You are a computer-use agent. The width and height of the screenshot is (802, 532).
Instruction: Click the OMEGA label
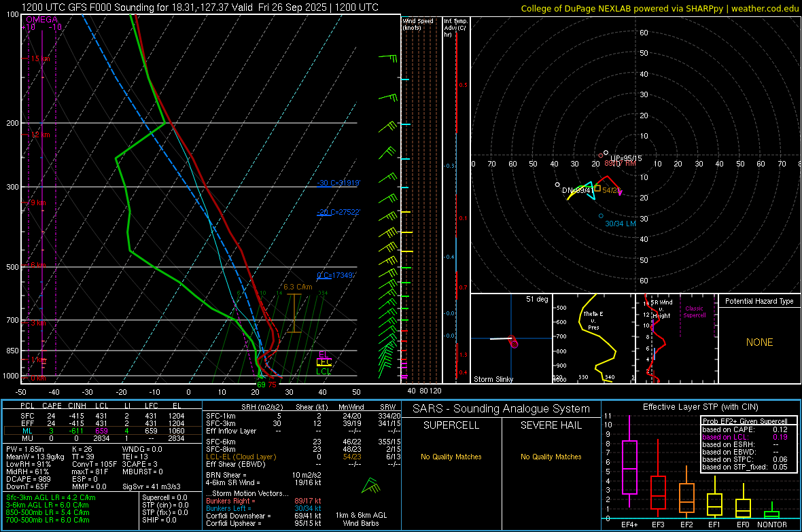41,20
